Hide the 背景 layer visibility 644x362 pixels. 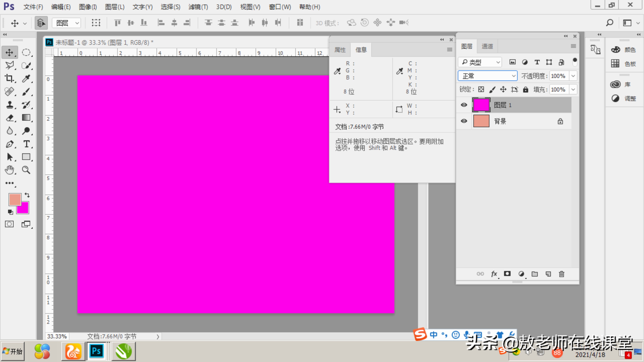click(464, 121)
